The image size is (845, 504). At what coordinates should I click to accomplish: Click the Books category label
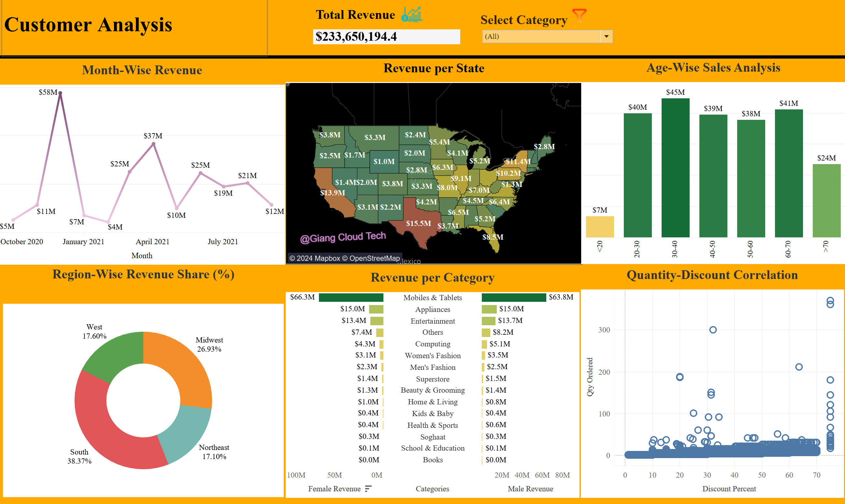(433, 460)
